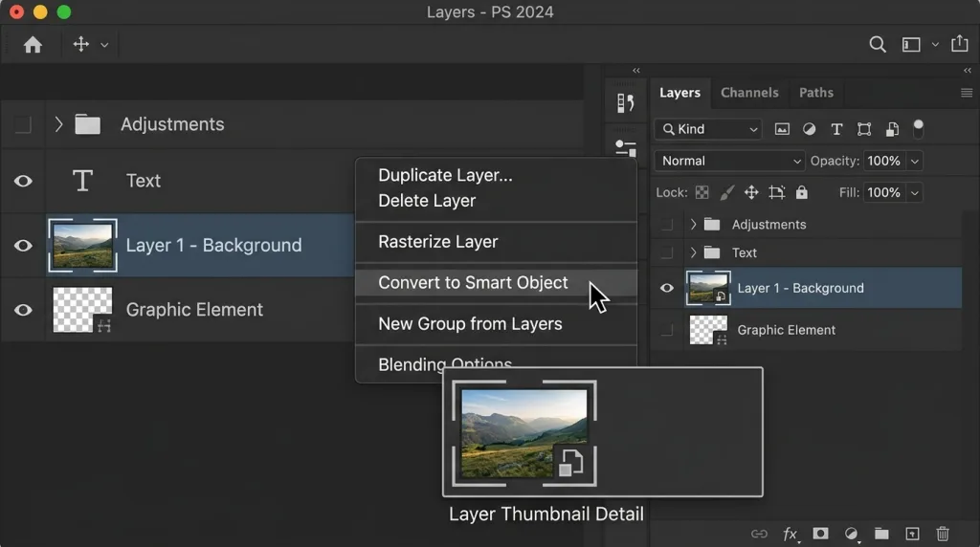Lock position move icon
The height and width of the screenshot is (547, 980).
click(751, 192)
